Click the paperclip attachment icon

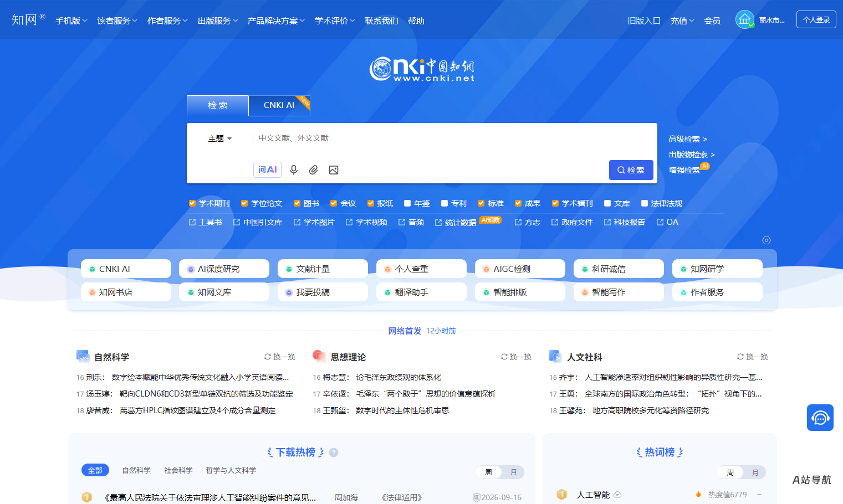point(314,170)
